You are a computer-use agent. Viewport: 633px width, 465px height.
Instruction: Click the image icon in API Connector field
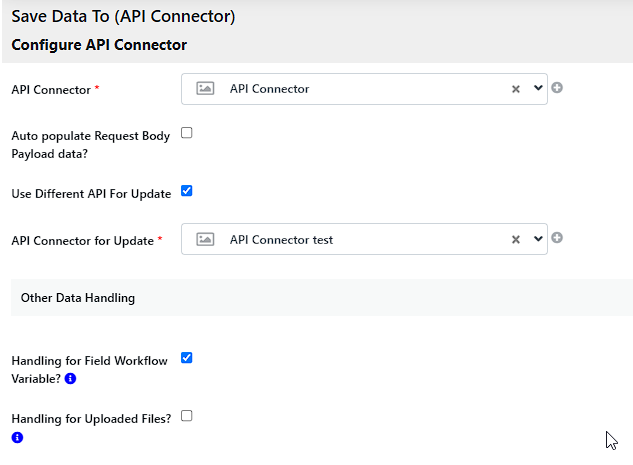point(205,89)
